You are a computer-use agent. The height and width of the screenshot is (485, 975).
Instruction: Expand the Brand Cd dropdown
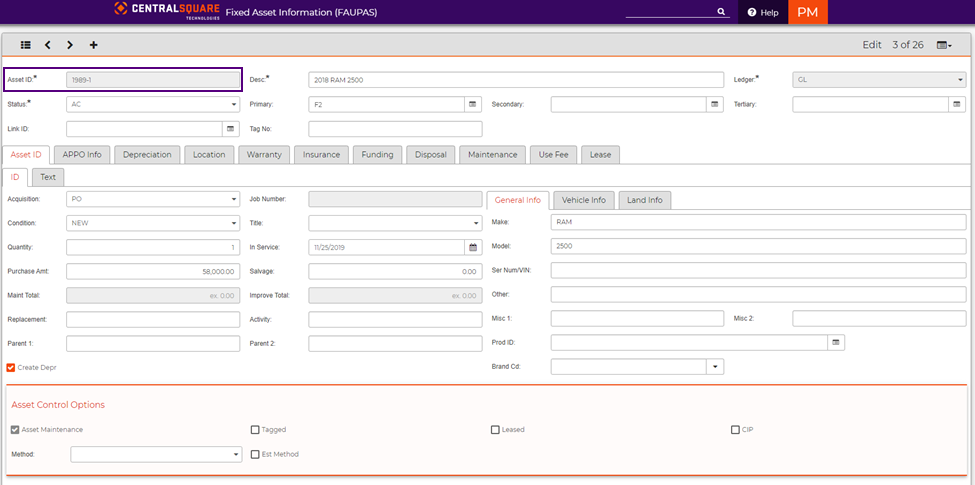715,367
